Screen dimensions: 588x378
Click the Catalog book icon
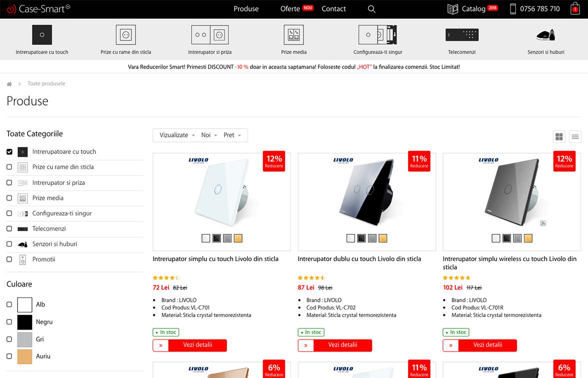tap(452, 9)
